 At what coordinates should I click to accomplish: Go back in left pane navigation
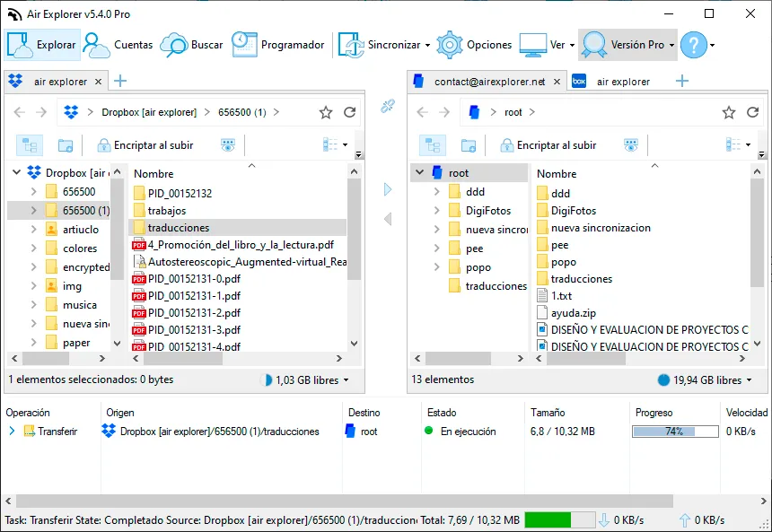pos(19,112)
